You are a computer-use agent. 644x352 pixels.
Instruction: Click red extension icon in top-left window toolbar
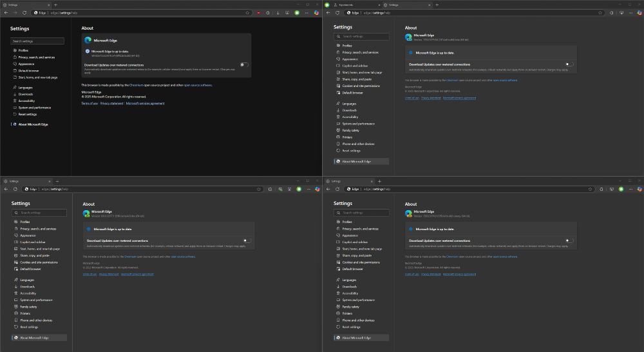coord(258,13)
